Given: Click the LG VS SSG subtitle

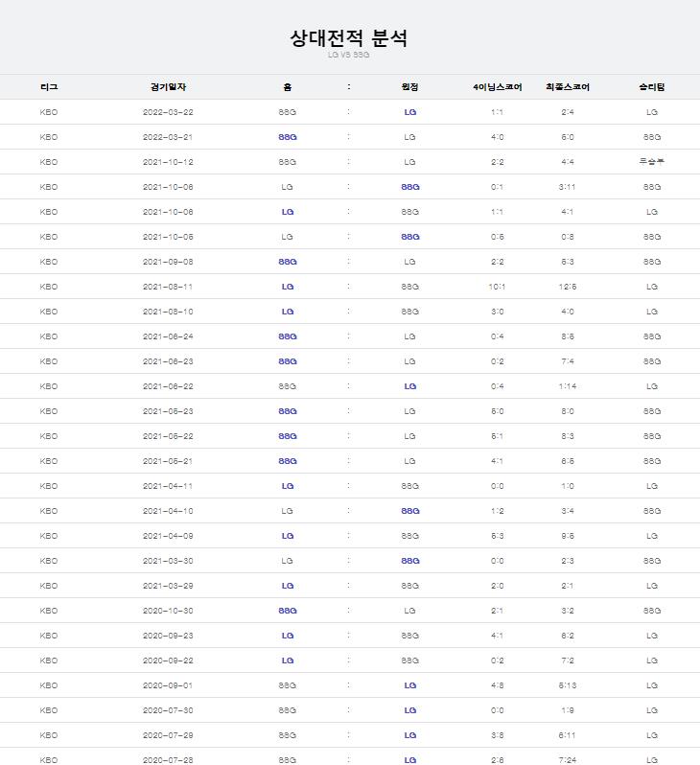Looking at the screenshot, I should coord(348,55).
